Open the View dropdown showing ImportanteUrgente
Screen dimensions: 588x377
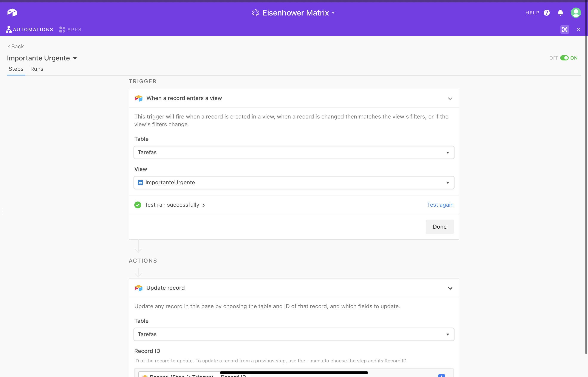pyautogui.click(x=294, y=183)
